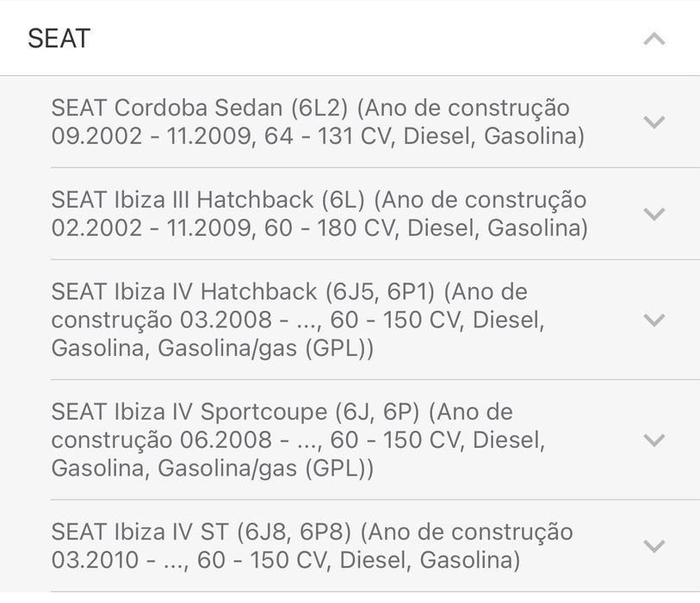
Task: Expand the Ibiza III Hatchback chevron
Action: 654,214
